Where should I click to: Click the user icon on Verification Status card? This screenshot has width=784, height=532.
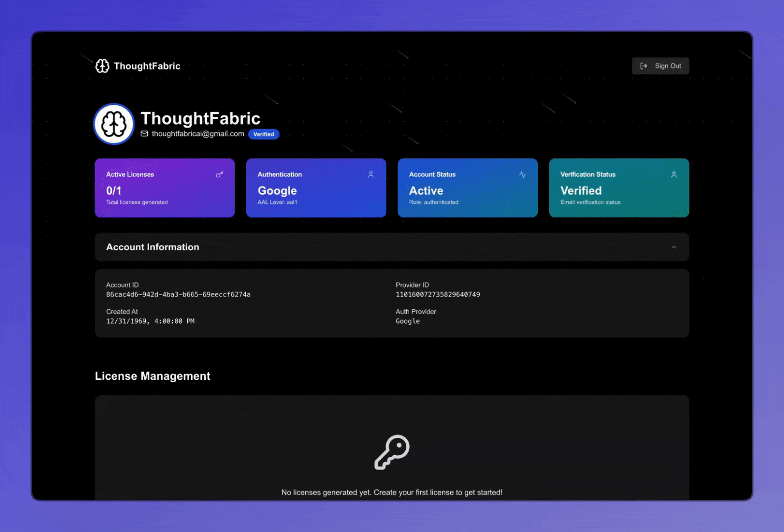[674, 174]
